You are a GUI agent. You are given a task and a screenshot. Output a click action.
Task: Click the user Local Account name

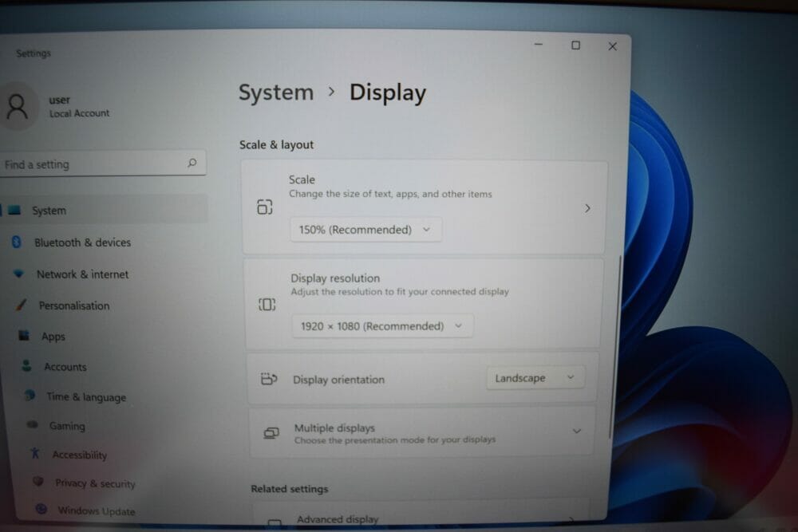coord(79,106)
